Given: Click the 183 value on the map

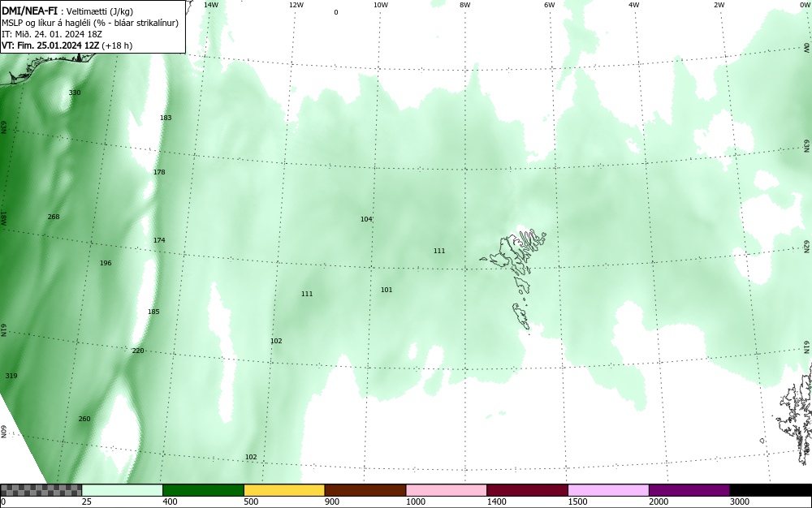Looking at the screenshot, I should 165,118.
